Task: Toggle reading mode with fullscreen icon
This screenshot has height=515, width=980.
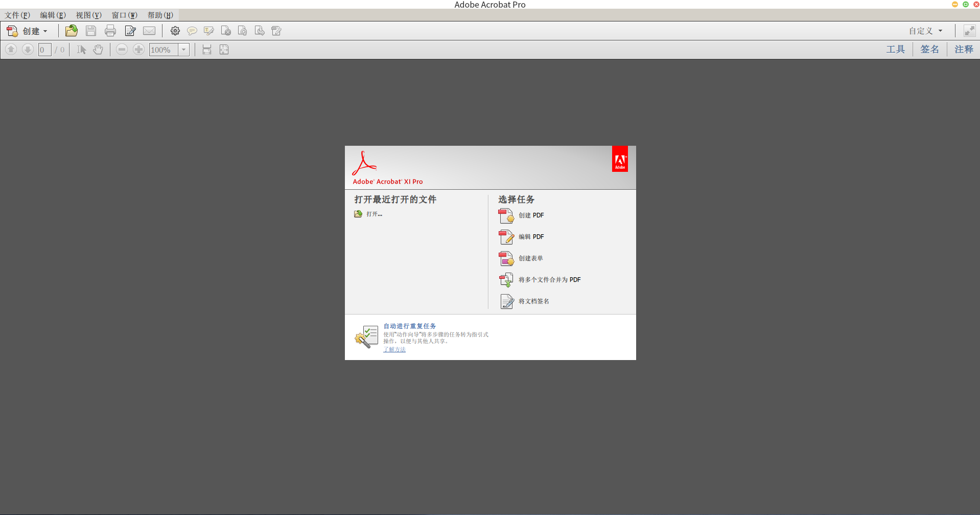Action: (969, 31)
